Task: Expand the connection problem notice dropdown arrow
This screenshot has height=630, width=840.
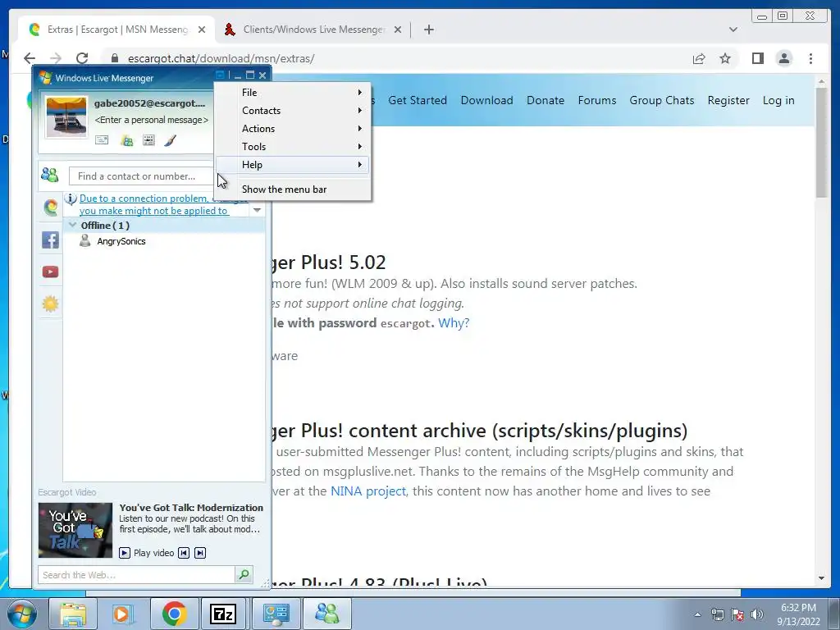Action: click(x=257, y=210)
